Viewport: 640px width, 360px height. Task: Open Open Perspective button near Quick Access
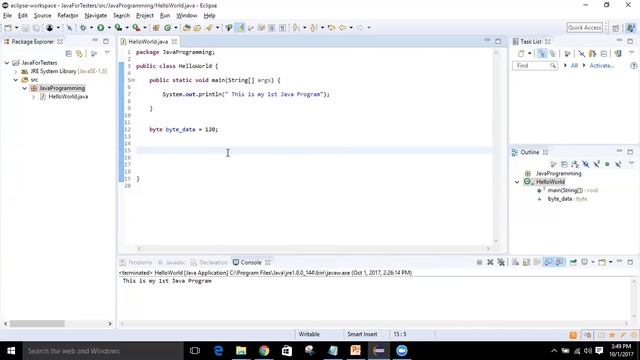(616, 28)
